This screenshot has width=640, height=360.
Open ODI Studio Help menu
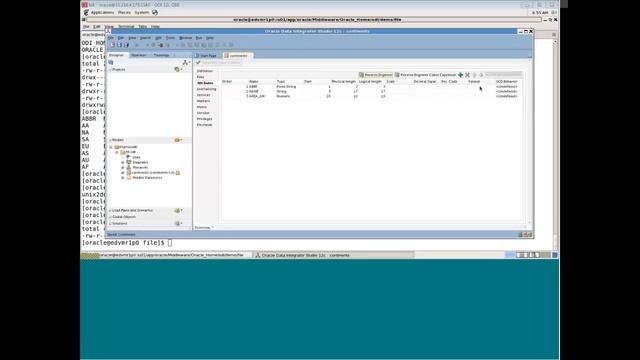(x=210, y=38)
